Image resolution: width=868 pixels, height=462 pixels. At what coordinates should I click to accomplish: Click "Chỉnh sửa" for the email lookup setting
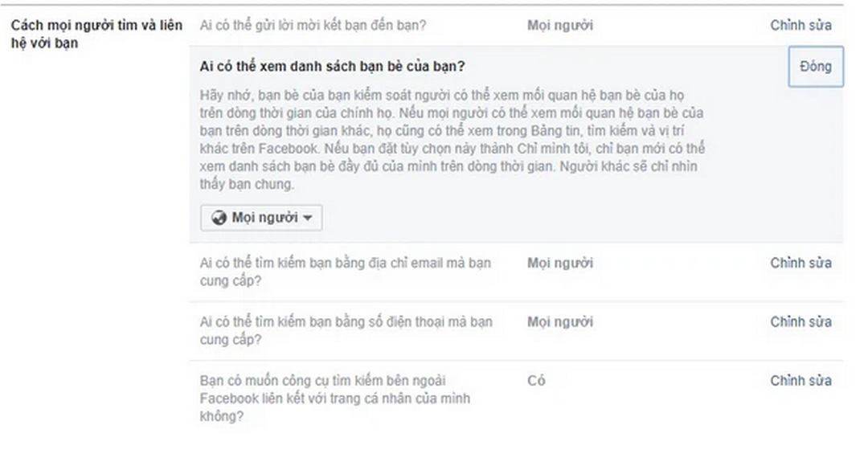coord(800,264)
